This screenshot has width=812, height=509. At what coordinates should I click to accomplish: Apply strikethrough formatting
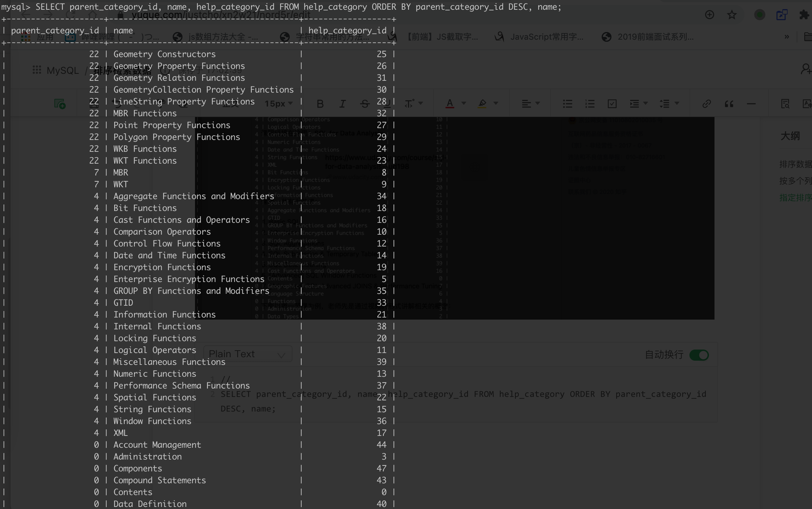click(x=365, y=104)
